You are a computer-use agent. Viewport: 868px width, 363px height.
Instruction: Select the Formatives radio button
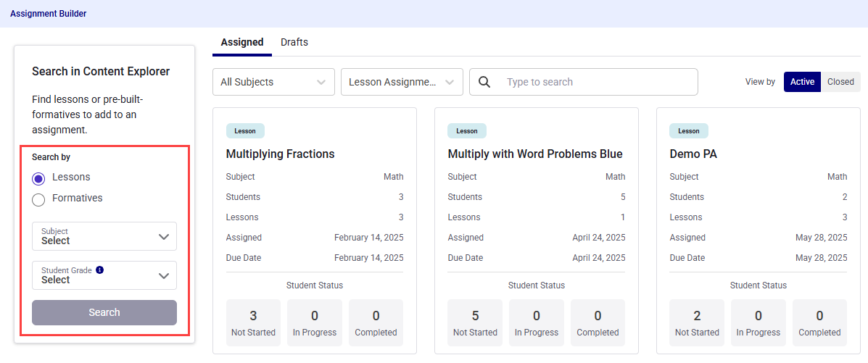(39, 199)
